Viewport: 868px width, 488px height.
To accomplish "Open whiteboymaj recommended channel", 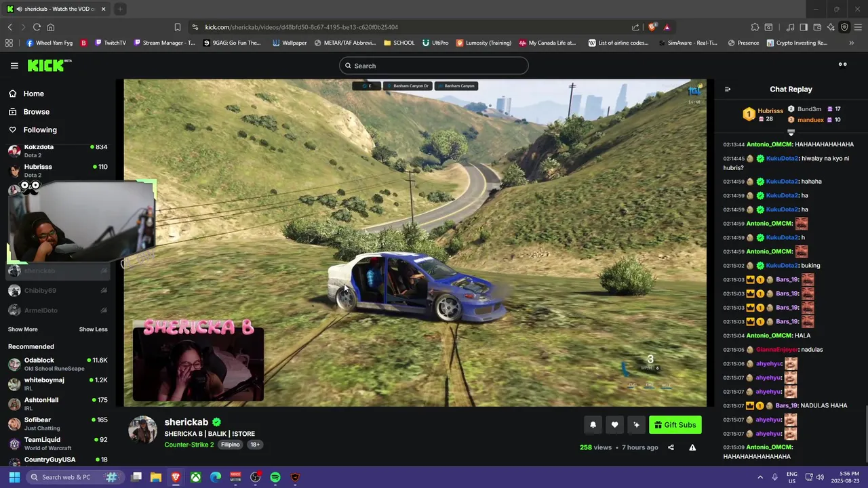I will point(58,384).
